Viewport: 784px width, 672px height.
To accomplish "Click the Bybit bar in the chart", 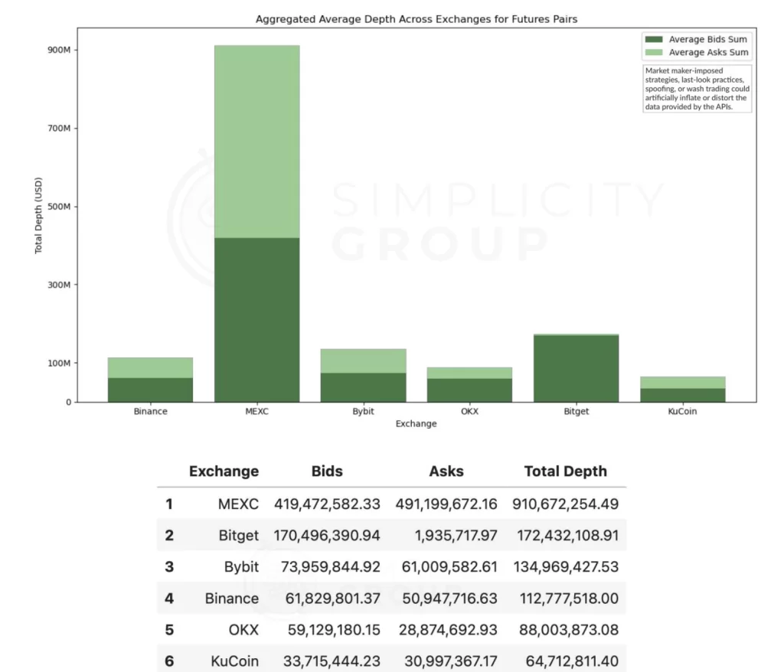I will [364, 376].
